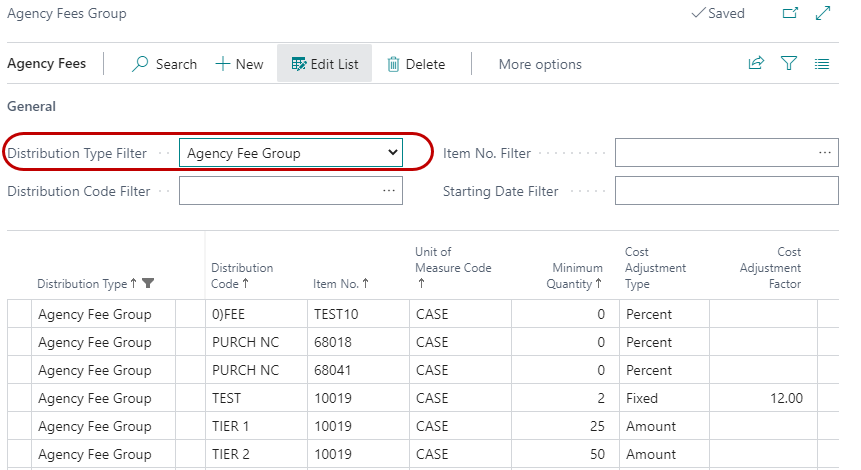The image size is (861, 470).
Task: Click the Starting Date Filter field
Action: coord(726,191)
